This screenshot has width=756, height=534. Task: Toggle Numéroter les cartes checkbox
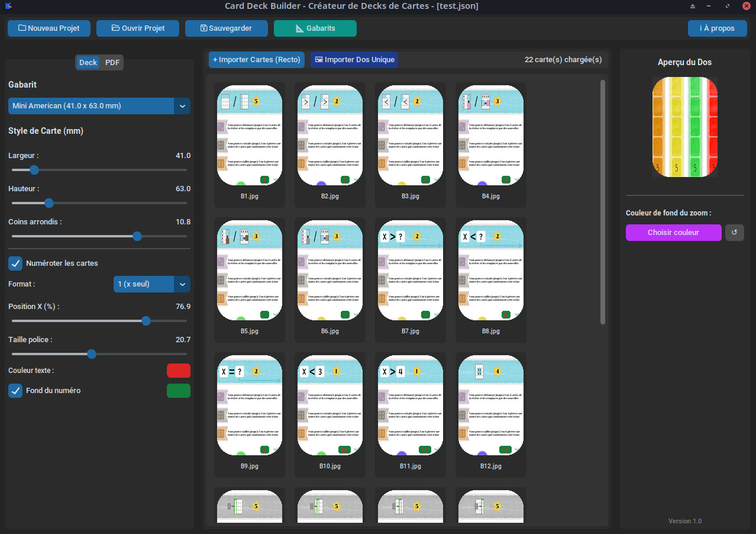coord(15,263)
